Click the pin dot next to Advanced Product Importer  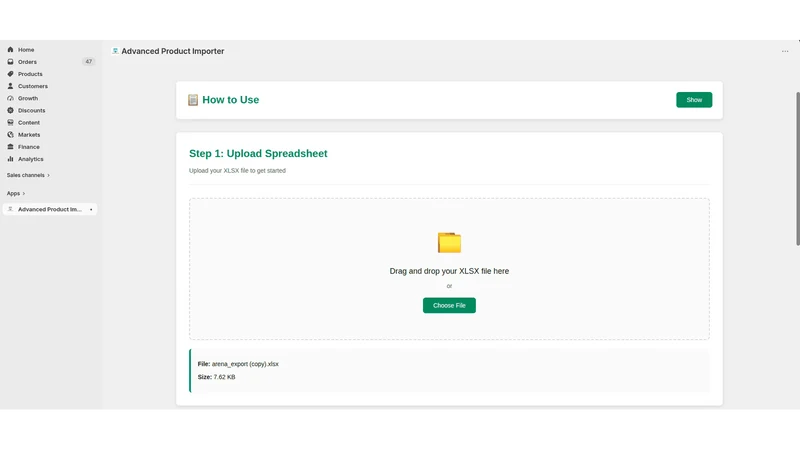tap(91, 210)
